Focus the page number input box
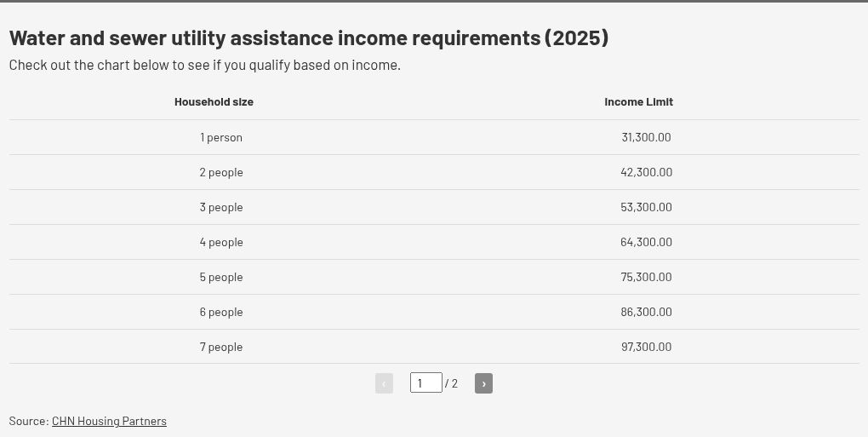The image size is (868, 437). coord(425,382)
